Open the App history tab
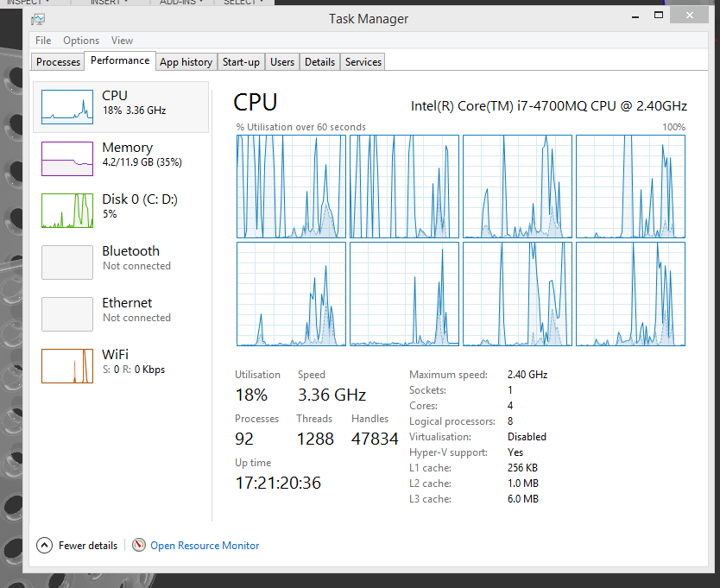The width and height of the screenshot is (720, 588). [x=186, y=61]
